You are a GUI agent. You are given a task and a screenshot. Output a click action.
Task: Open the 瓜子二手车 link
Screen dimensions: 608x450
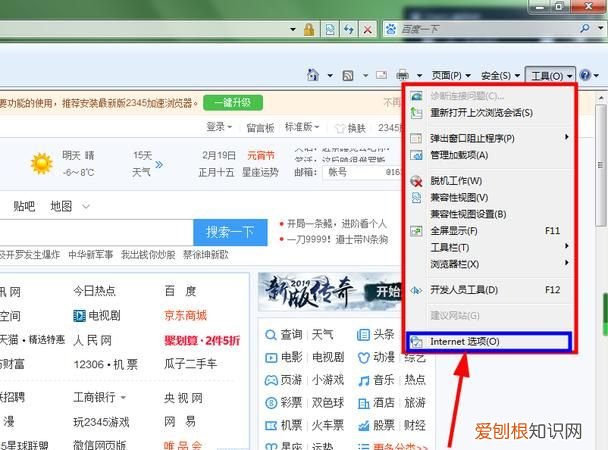(x=190, y=364)
